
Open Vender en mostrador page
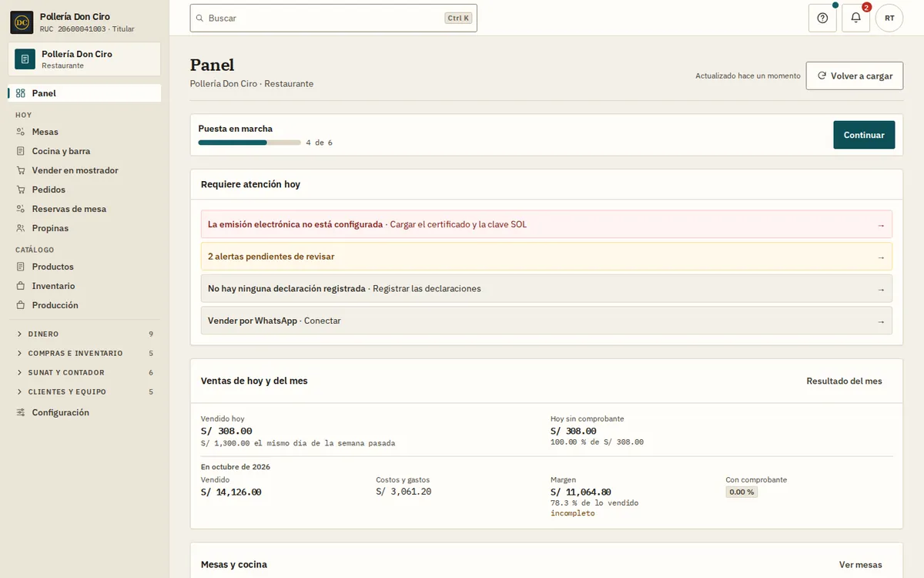click(x=85, y=170)
